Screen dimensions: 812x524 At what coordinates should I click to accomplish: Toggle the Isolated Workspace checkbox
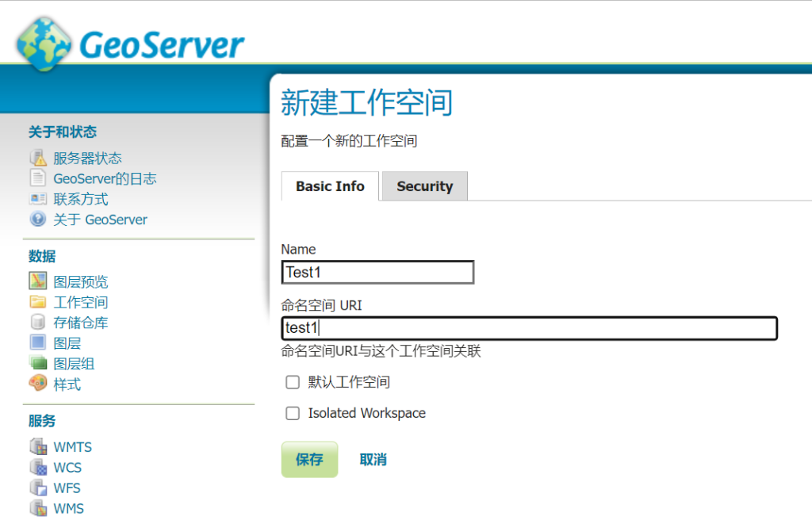pos(293,413)
